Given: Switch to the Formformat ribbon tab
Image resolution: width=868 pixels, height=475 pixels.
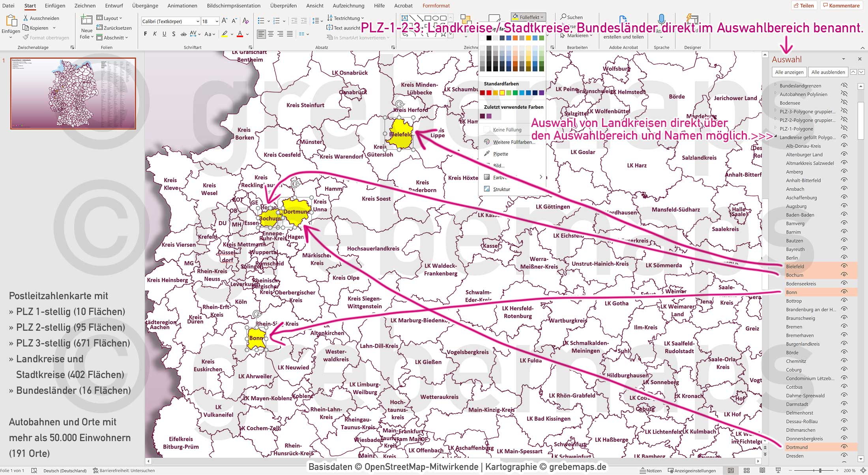Looking at the screenshot, I should [x=436, y=6].
